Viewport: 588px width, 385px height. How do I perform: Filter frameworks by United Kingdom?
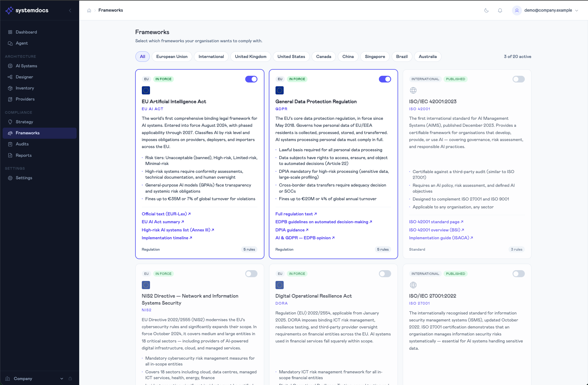pos(251,57)
